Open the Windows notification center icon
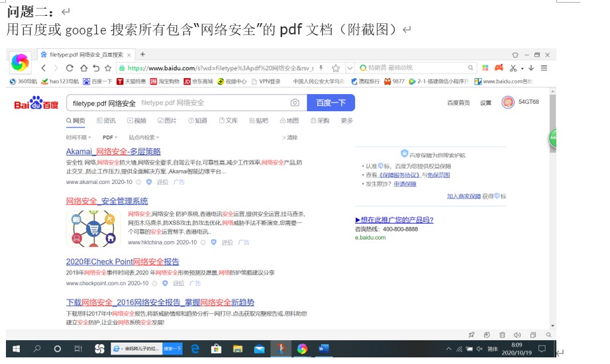Viewport: 610px width, 364px height. [542, 349]
